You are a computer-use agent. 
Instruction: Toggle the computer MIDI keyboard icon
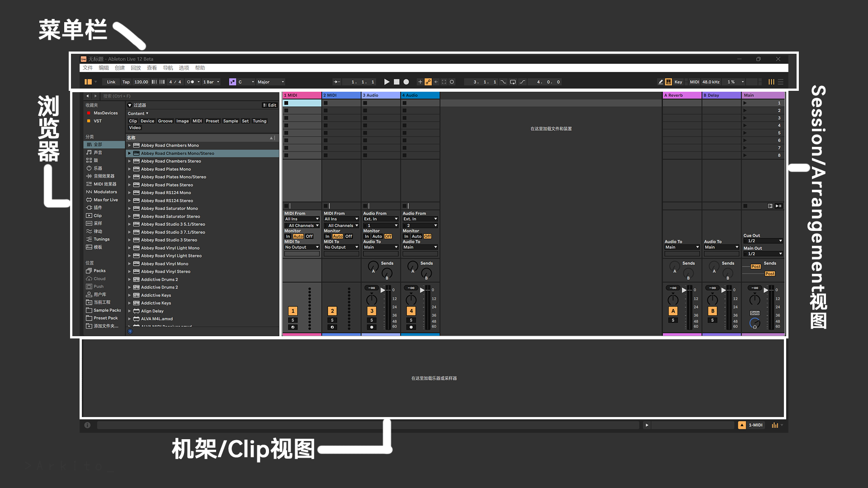click(668, 82)
